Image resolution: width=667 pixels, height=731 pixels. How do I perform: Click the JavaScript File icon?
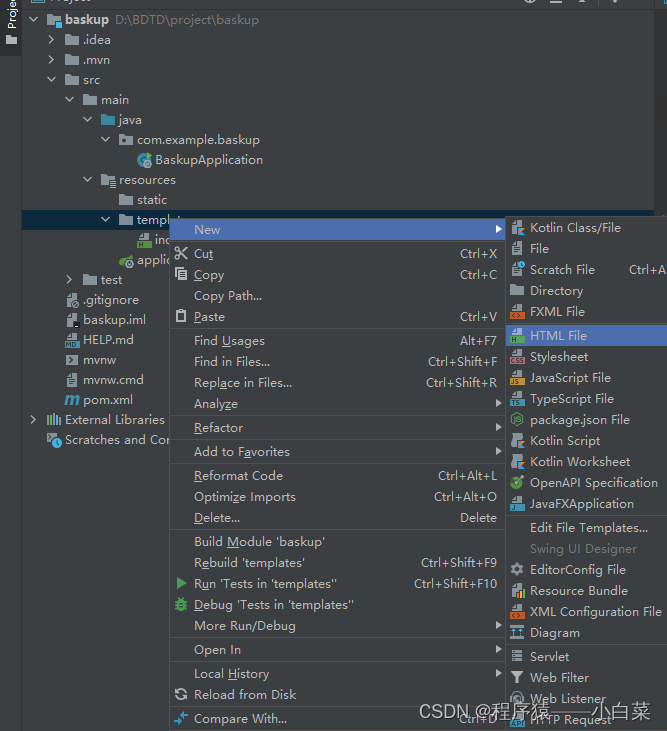(517, 378)
